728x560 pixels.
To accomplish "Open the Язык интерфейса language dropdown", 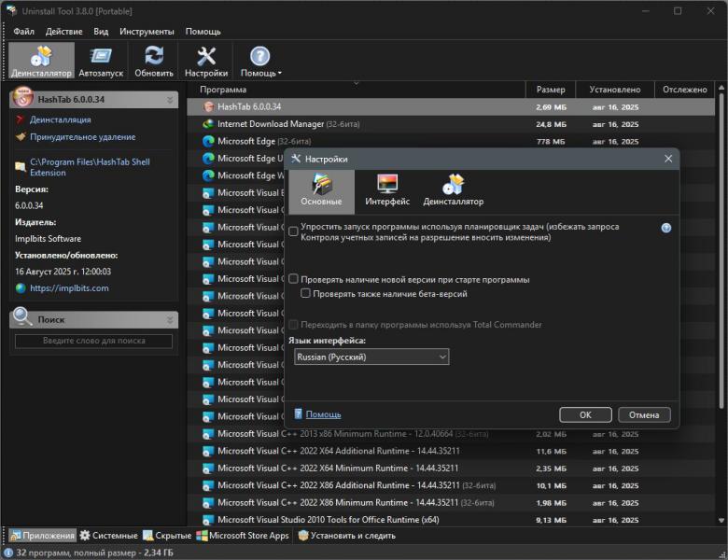I will (371, 357).
